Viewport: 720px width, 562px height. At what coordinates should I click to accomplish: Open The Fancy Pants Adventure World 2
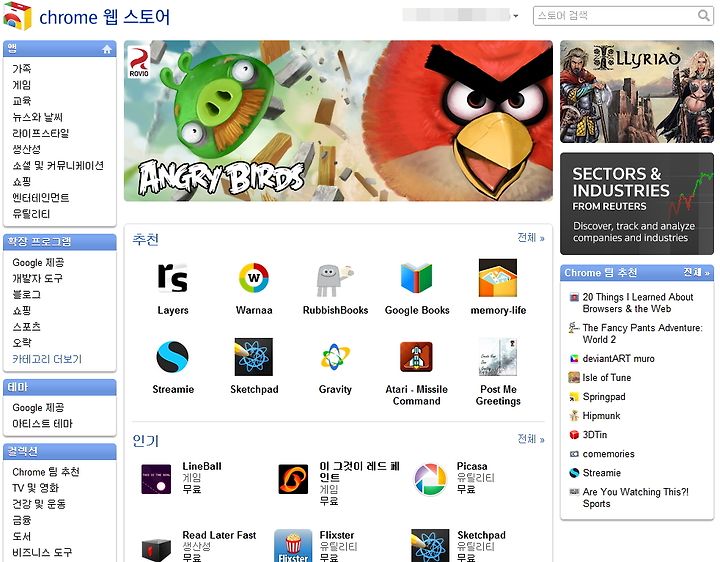click(642, 333)
